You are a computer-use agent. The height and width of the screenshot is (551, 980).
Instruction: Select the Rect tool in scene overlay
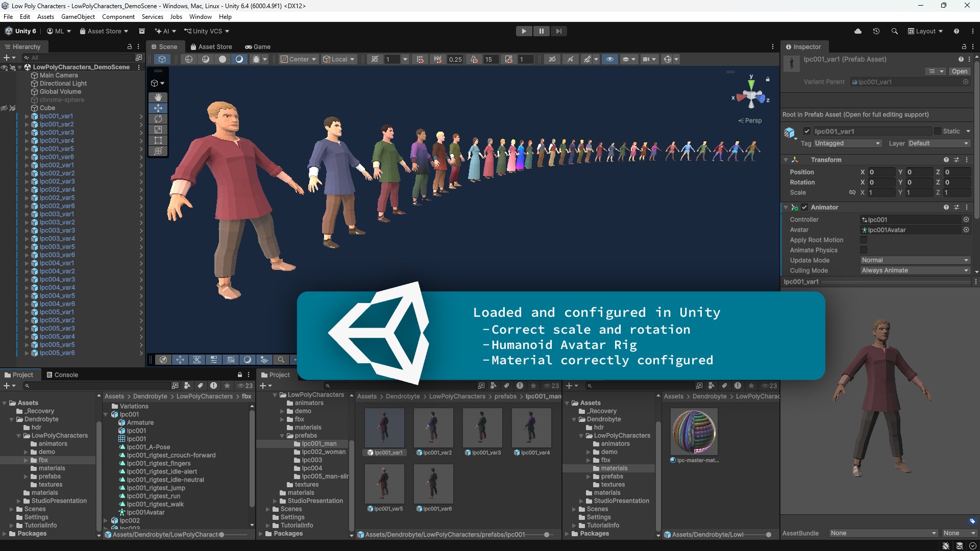pyautogui.click(x=158, y=140)
